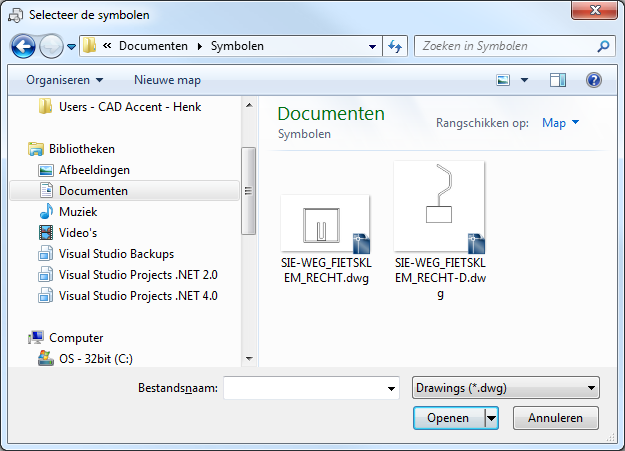The height and width of the screenshot is (451, 625).
Task: Click the Openen button
Action: click(447, 418)
